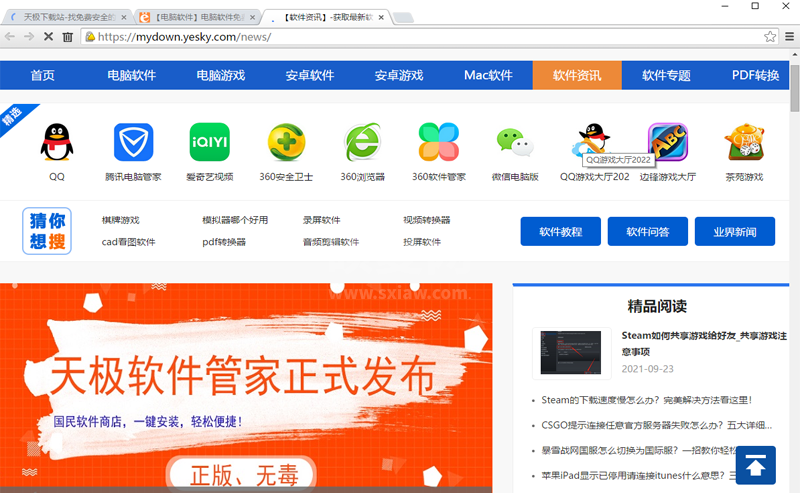Click the pdf转换器 link
800x493 pixels.
pos(224,242)
